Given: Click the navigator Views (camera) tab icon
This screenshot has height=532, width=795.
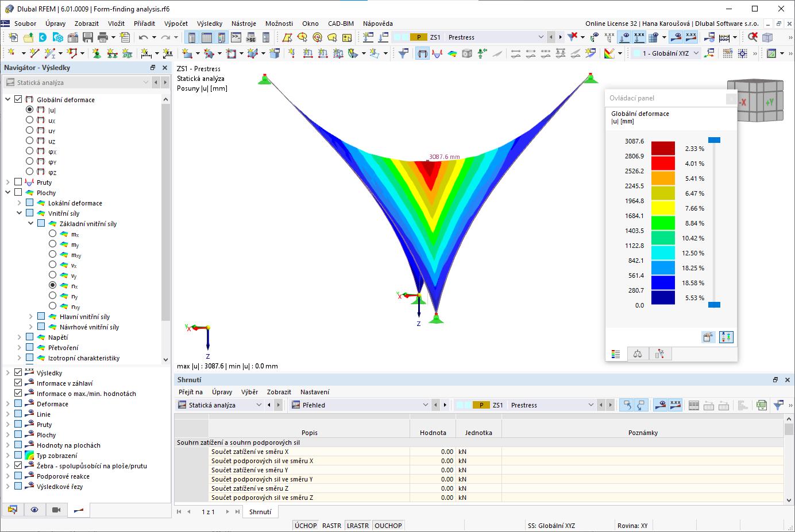Looking at the screenshot, I should pyautogui.click(x=56, y=510).
